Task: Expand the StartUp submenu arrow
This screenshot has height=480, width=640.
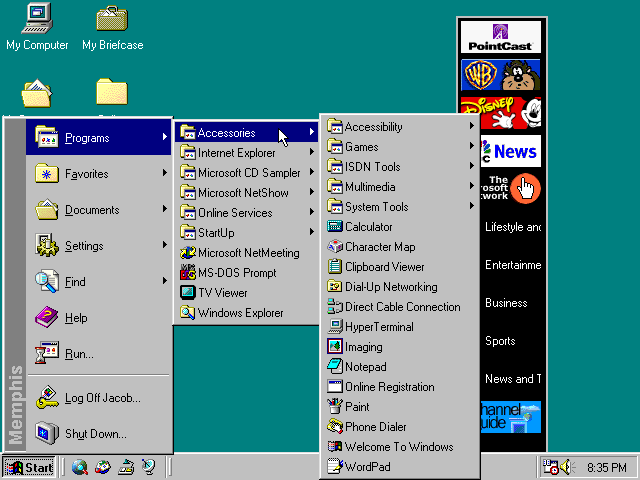Action: point(312,232)
